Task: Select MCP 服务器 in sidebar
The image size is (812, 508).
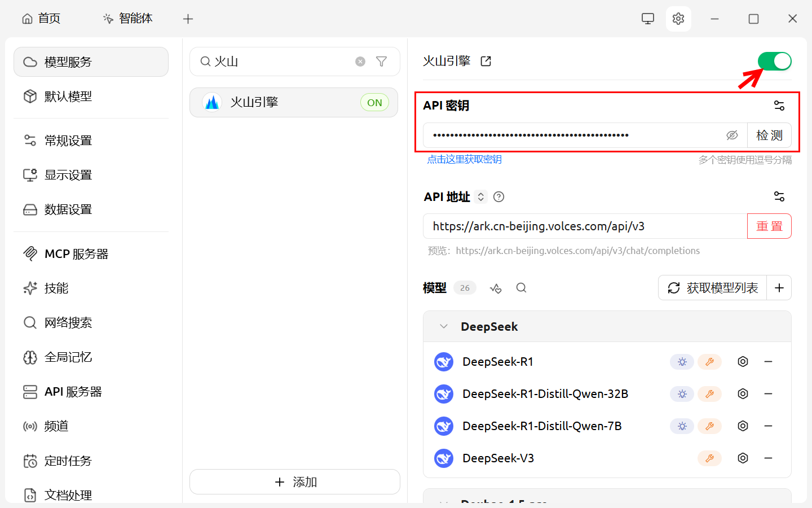Action: tap(76, 254)
